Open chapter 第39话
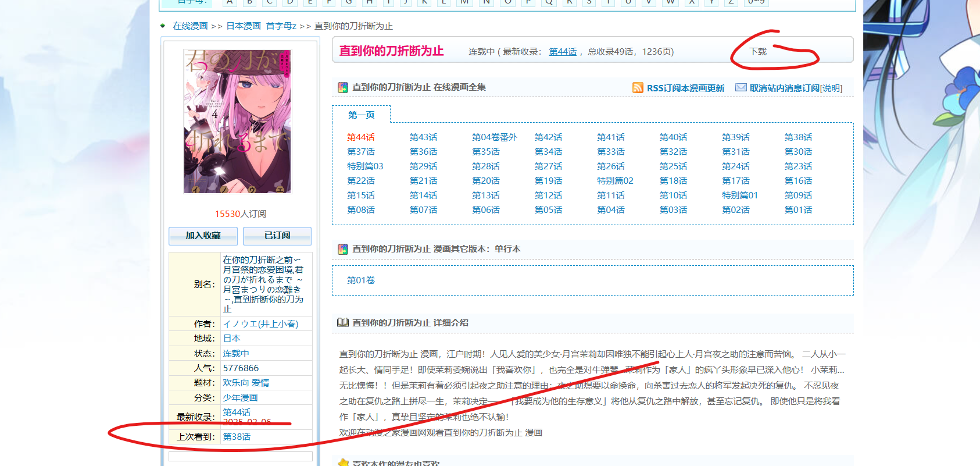980x466 pixels. [x=736, y=137]
